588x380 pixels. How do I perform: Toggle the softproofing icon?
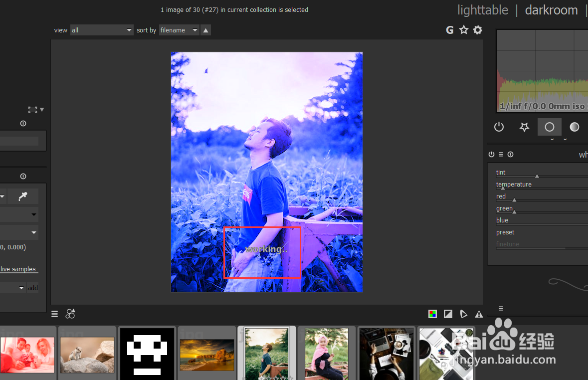(463, 314)
